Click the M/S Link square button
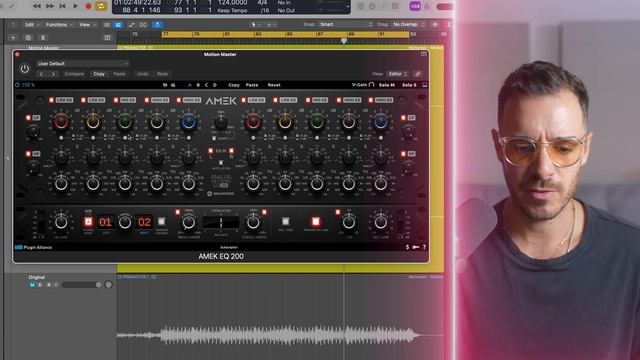640x360 pixels. tap(286, 222)
